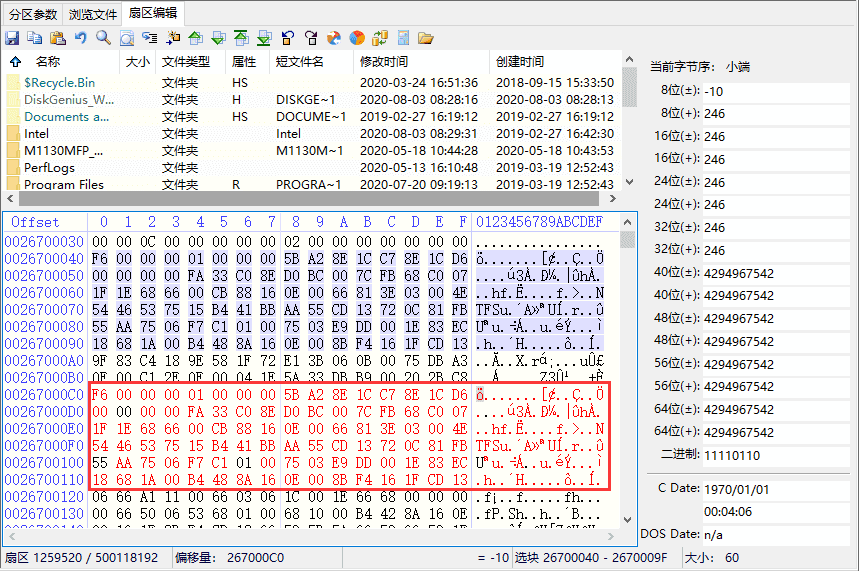
Task: Click the database cylinders swap icon
Action: pyautogui.click(x=380, y=38)
